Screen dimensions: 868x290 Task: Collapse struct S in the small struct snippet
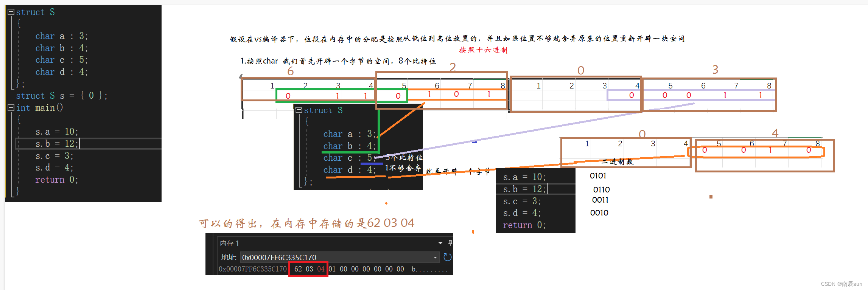point(299,110)
